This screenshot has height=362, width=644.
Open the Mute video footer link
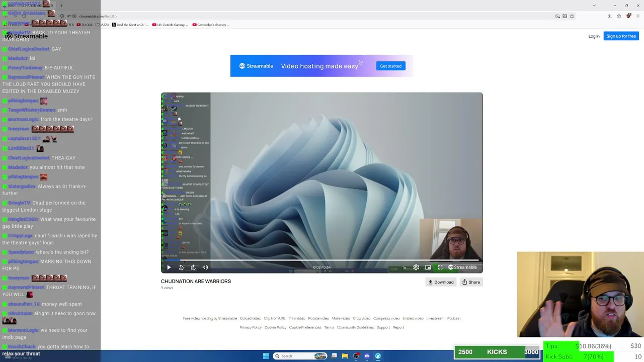tap(341, 318)
